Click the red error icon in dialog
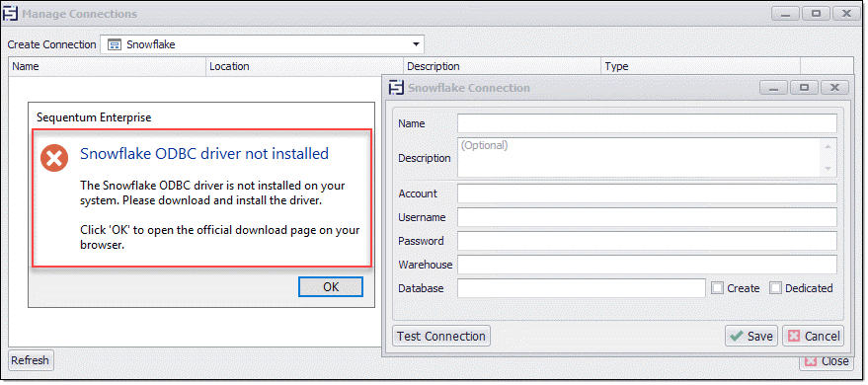The width and height of the screenshot is (868, 385). [x=54, y=158]
